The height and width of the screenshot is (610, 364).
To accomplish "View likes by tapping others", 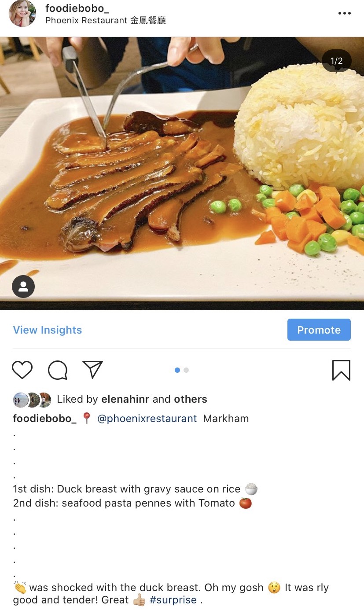I will coord(191,399).
